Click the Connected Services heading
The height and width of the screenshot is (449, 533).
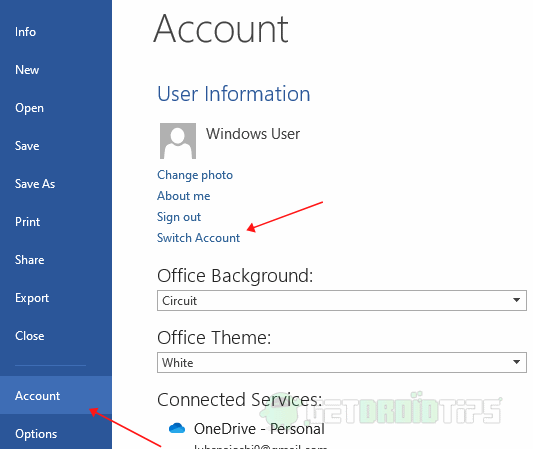tap(240, 400)
